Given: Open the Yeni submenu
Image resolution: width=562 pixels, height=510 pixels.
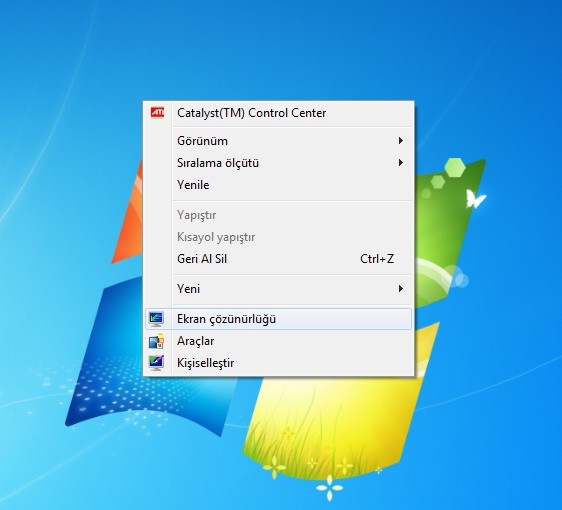Looking at the screenshot, I should [x=278, y=289].
